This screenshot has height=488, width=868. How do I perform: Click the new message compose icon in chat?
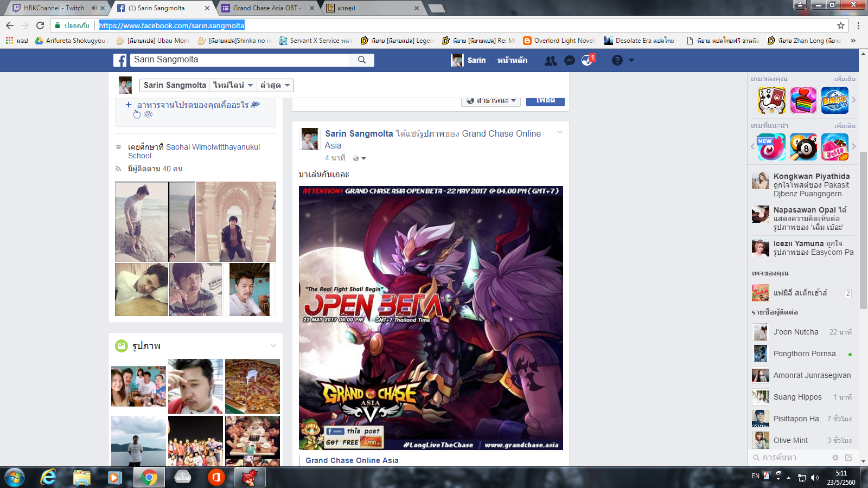[x=848, y=458]
